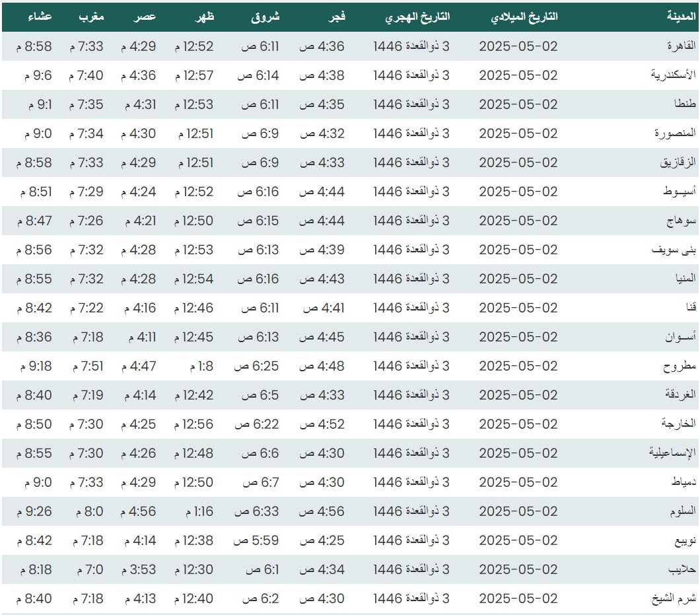700x615 pixels.
Task: Select the Gregorian date for دمياط
Action: [518, 482]
